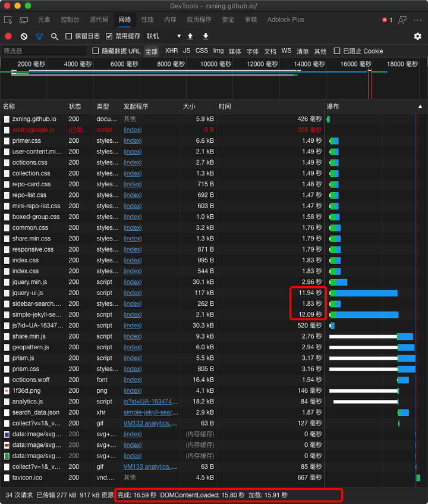
Task: Switch to the Elements (元素) tab
Action: 43,20
